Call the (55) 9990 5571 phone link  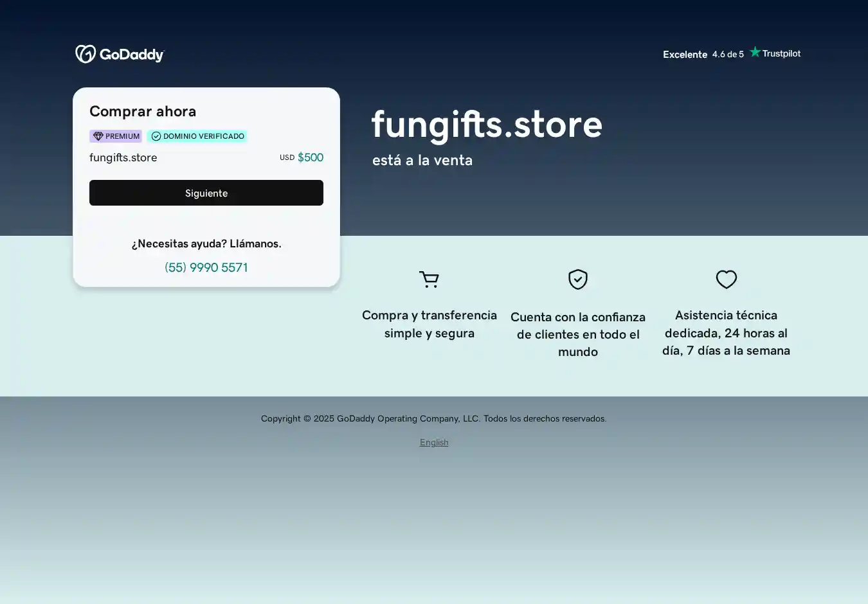pyautogui.click(x=206, y=267)
